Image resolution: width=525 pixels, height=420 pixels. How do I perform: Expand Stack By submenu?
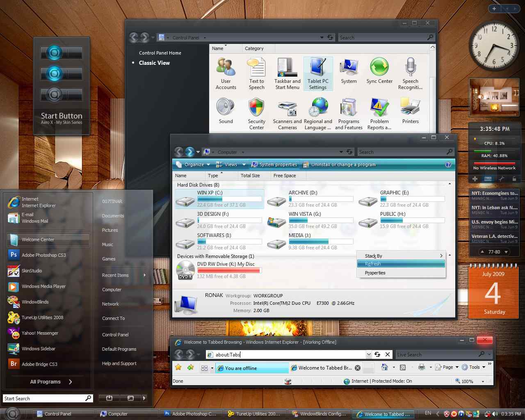click(x=401, y=256)
